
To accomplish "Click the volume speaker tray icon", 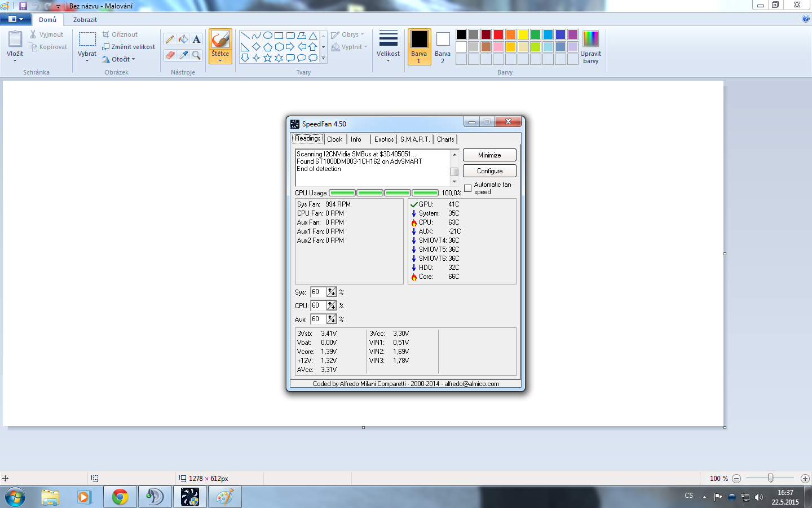I will 759,497.
